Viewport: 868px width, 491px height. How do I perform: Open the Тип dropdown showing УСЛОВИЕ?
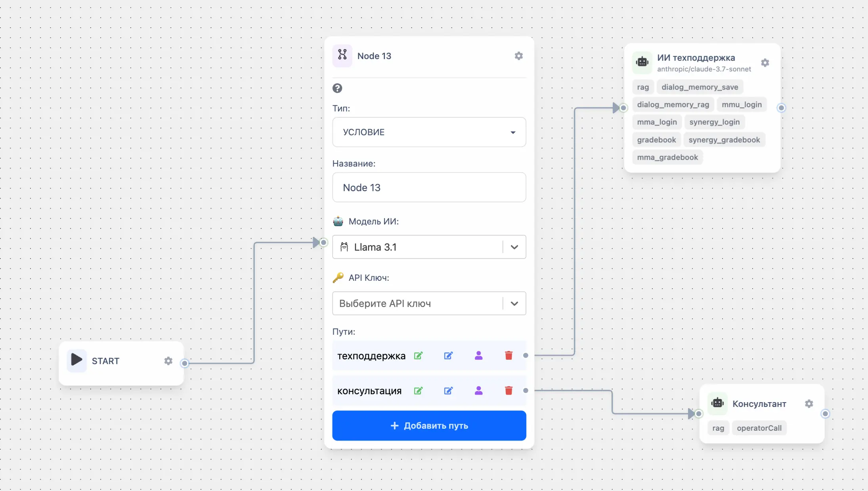click(429, 132)
